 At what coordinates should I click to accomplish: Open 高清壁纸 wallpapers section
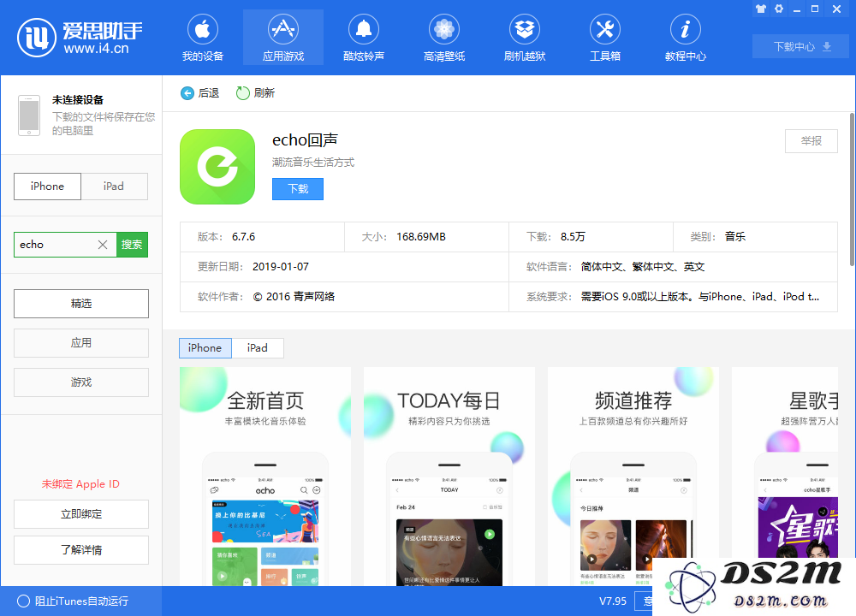point(444,38)
